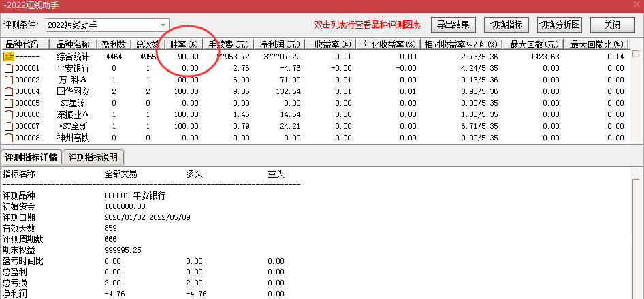Sort by 最大回撤比(%) column header

tap(596, 44)
